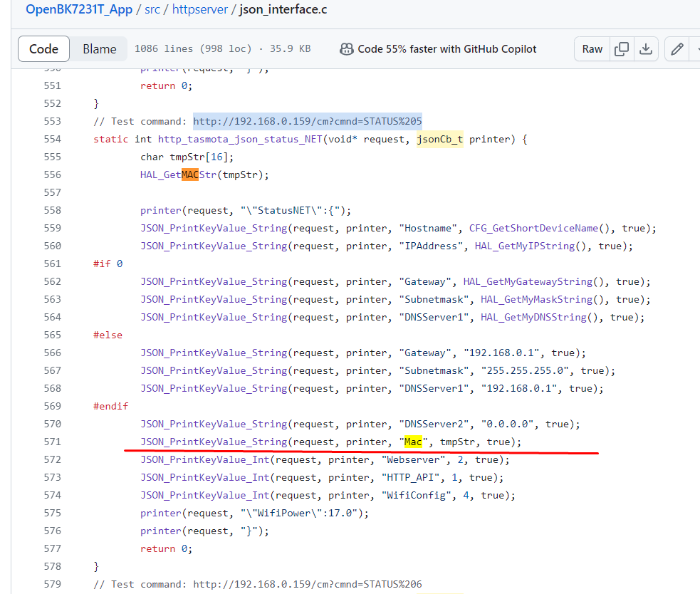Copy raw file contents icon
The image size is (700, 594).
[x=622, y=49]
